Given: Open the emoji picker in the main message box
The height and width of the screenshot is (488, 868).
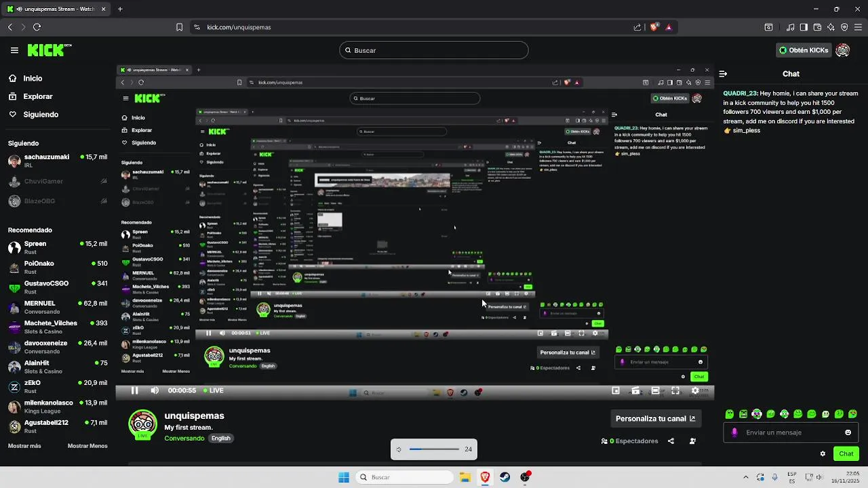Looking at the screenshot, I should [848, 432].
